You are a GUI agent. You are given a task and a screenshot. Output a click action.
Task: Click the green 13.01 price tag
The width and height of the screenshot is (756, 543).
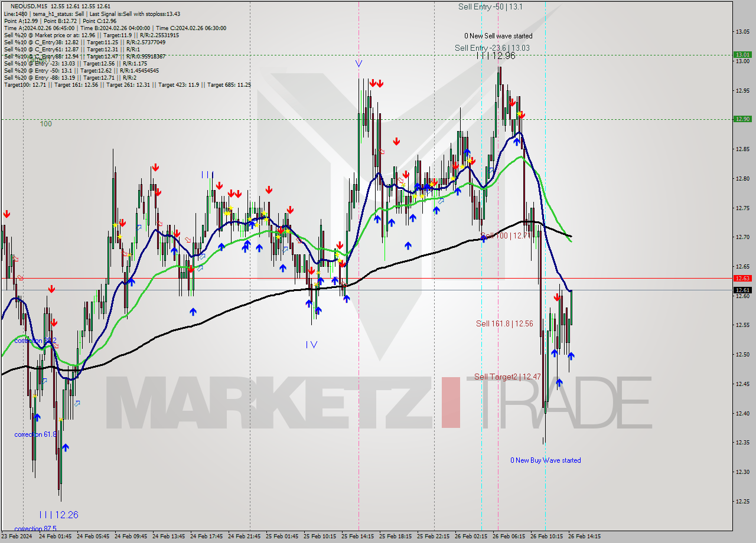coord(742,54)
